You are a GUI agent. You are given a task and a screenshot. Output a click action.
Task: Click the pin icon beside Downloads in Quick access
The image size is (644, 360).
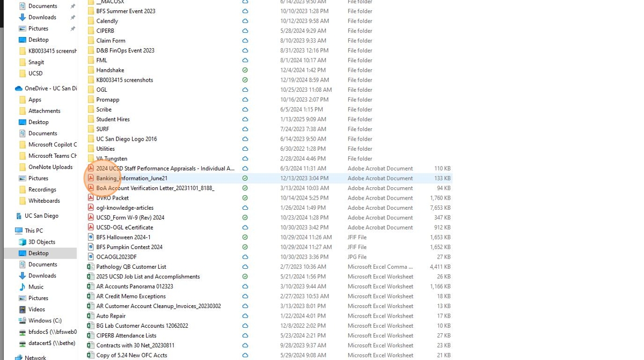point(73,17)
